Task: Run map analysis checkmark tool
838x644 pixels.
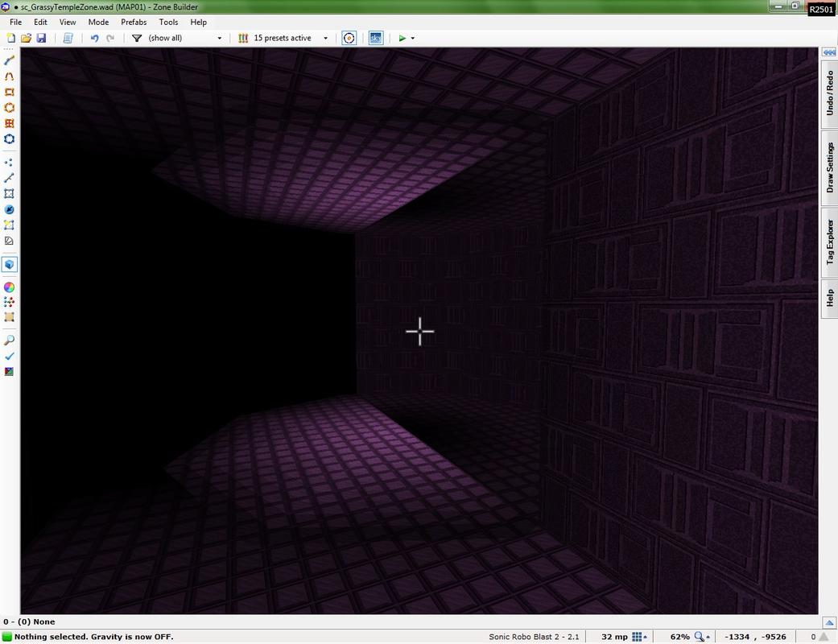Action: coord(9,356)
